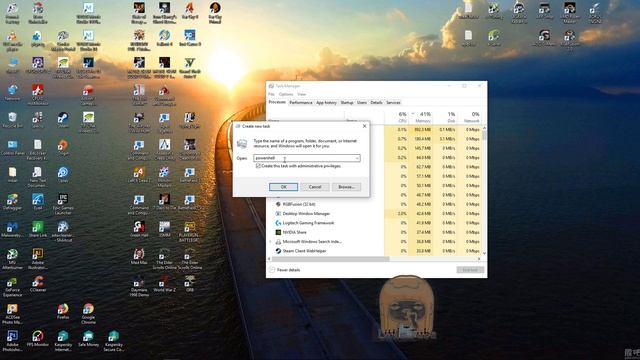Toggle Create task with administrative privileges checkbox
The width and height of the screenshot is (640, 360).
[x=258, y=166]
